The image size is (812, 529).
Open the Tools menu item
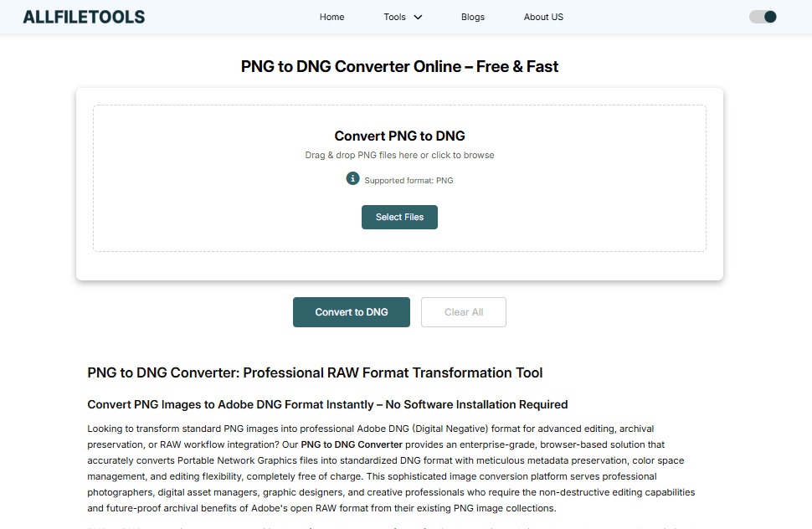[x=394, y=17]
